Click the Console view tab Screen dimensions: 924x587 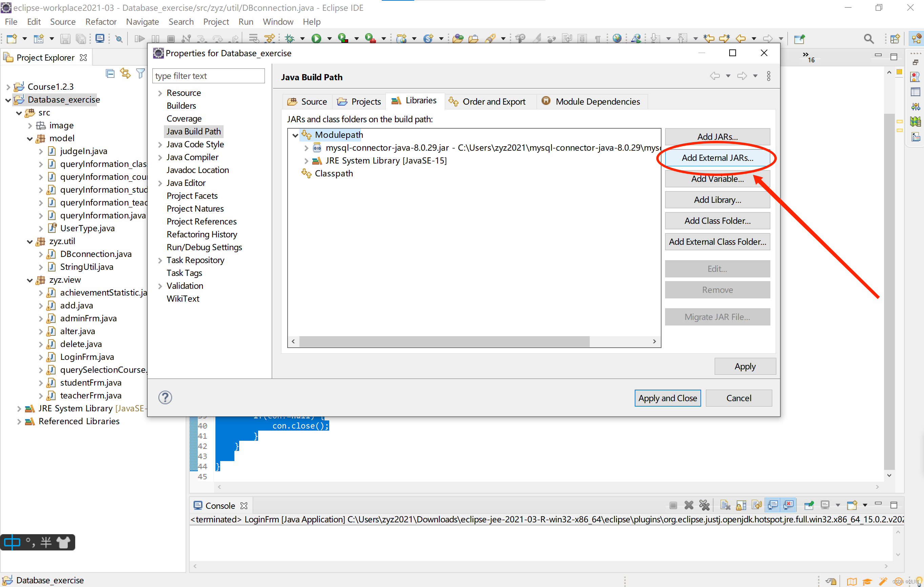[220, 506]
